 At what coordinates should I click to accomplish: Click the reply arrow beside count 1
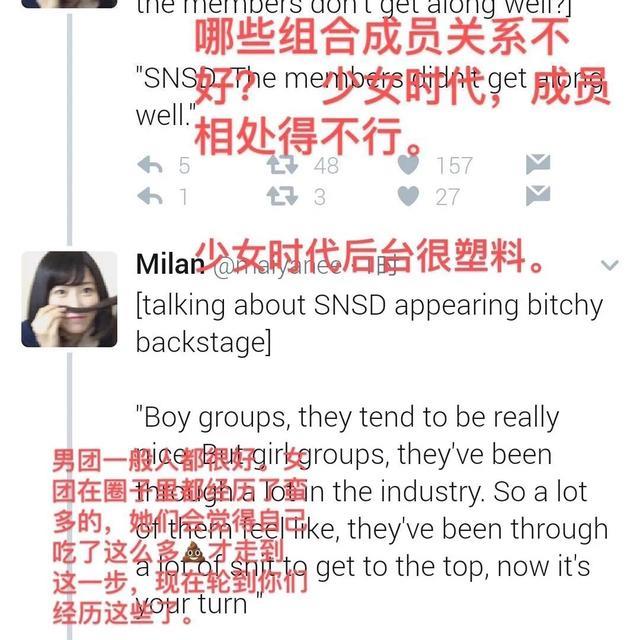click(150, 196)
